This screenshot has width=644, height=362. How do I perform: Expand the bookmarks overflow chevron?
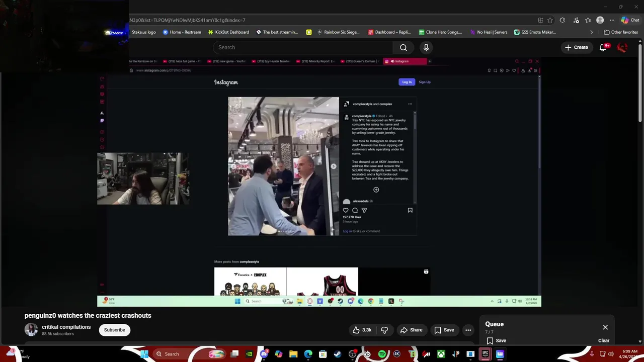click(591, 32)
